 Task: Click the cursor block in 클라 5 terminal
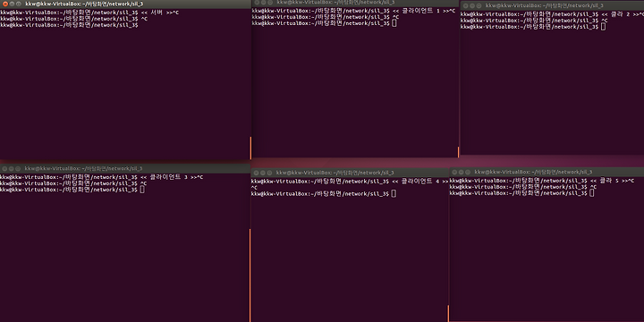click(x=592, y=193)
